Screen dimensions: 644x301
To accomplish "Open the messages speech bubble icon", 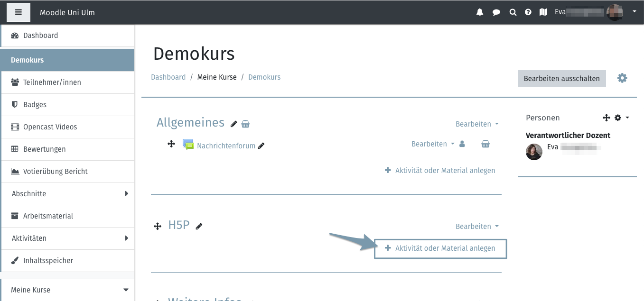I will (496, 12).
